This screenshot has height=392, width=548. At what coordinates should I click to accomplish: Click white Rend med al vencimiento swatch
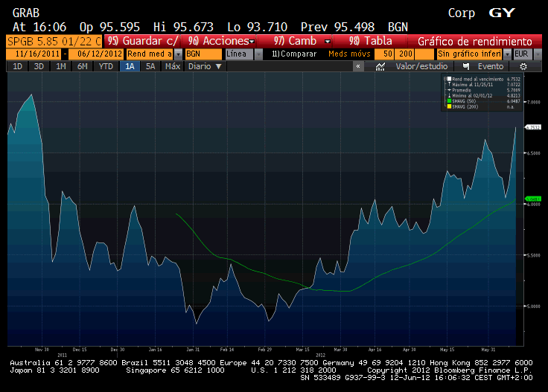coord(450,79)
